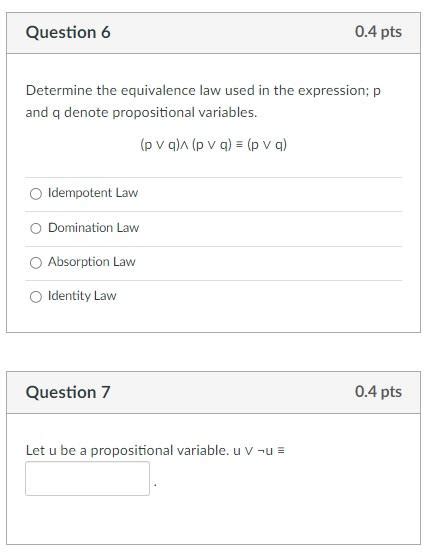Screen dimensions: 427x559
Task: Click the 'Let u be a propositional variable' text
Action: click(x=128, y=451)
